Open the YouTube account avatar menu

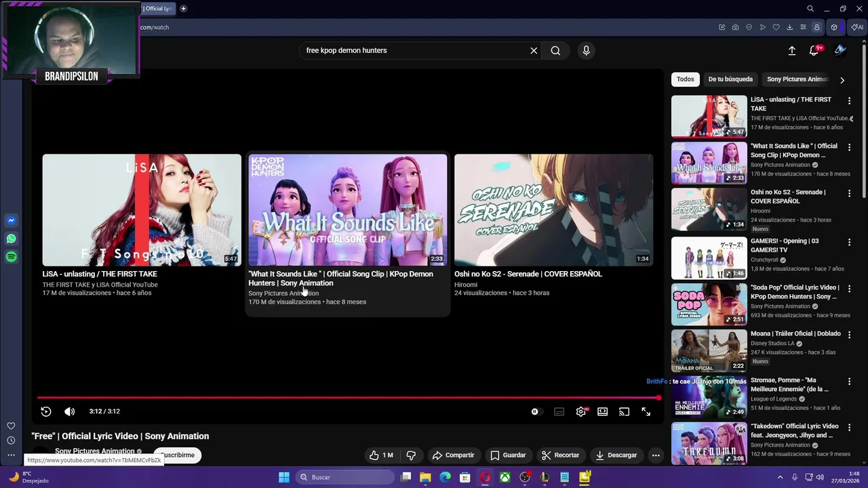(x=840, y=50)
